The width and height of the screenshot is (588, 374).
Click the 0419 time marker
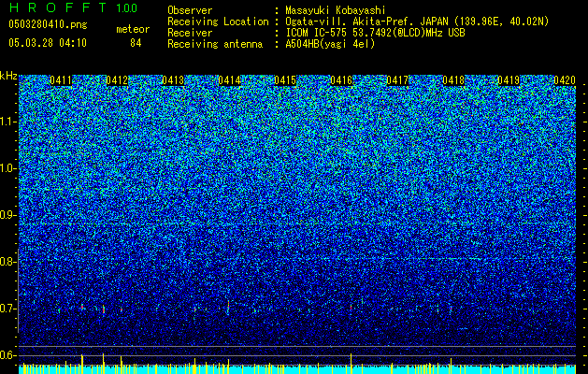coord(509,80)
